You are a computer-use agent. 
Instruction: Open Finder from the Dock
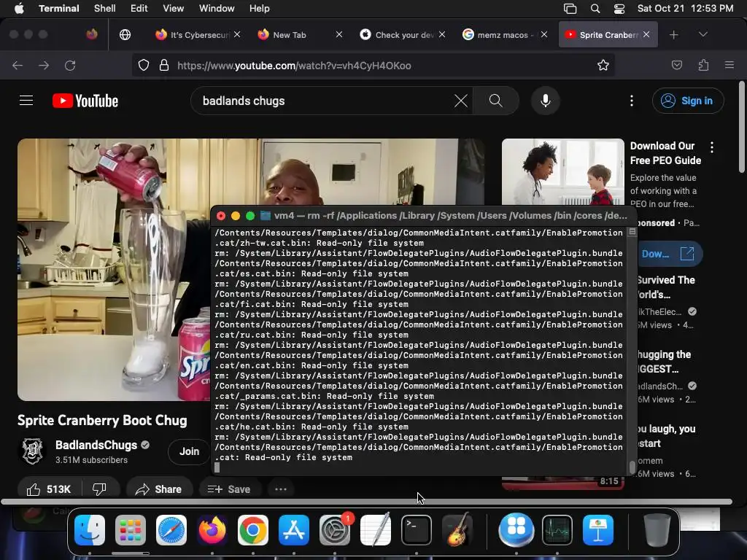(90, 529)
